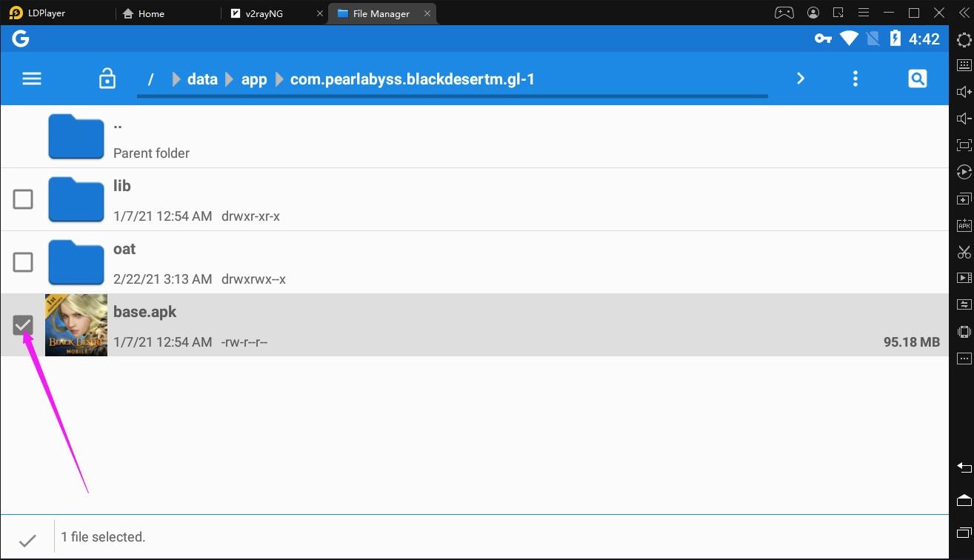974x560 pixels.
Task: Click the lock icon in File Manager toolbar
Action: click(x=107, y=79)
